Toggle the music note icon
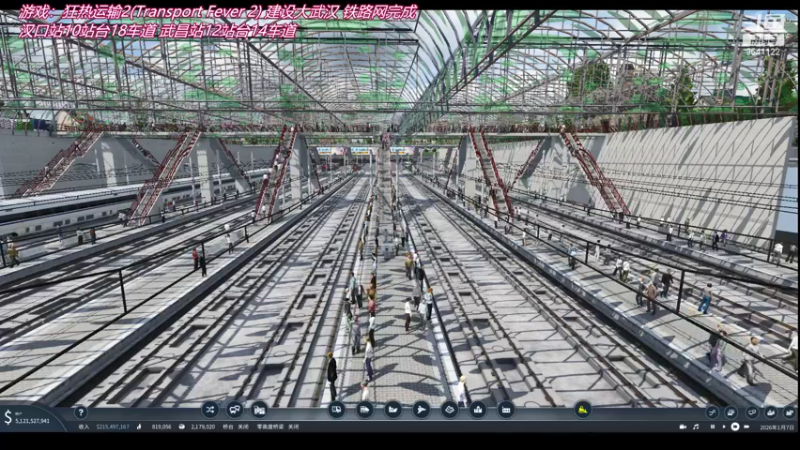This screenshot has height=450, width=800. point(696,427)
